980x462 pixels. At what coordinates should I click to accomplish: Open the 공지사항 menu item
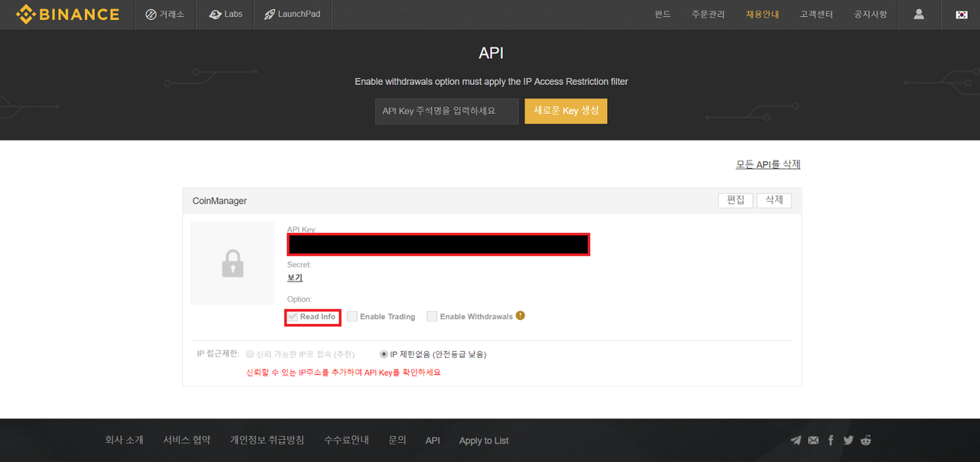871,15
